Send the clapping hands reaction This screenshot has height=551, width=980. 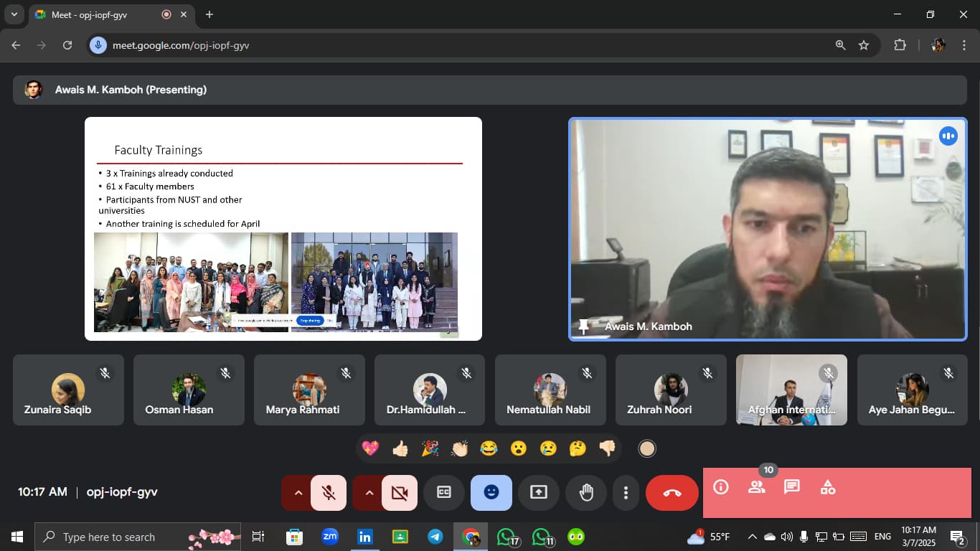(459, 448)
